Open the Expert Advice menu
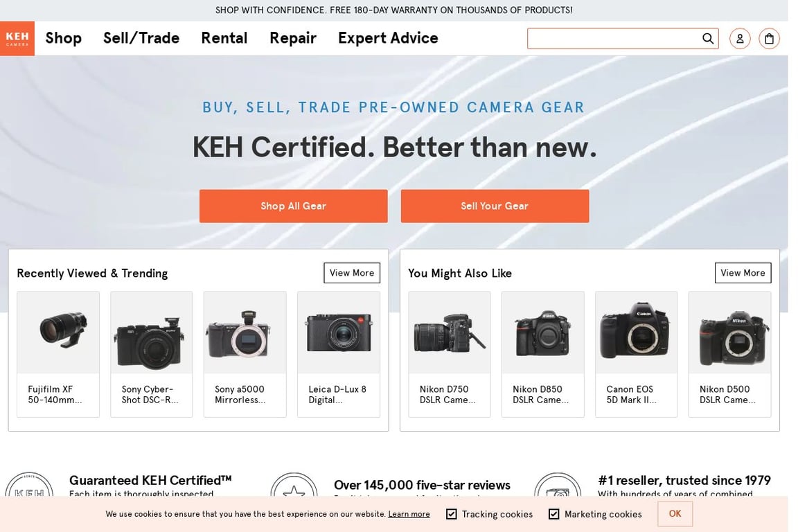798x532 pixels. pos(387,38)
